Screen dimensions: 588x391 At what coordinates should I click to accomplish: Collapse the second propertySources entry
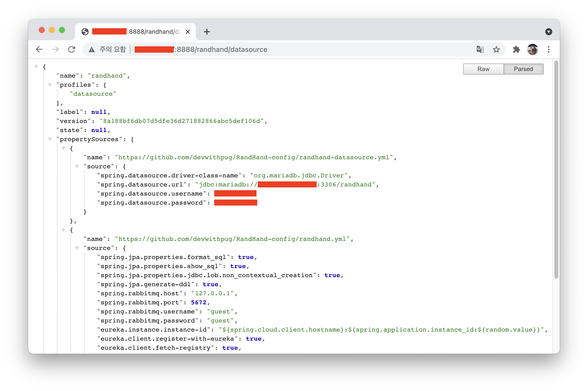pyautogui.click(x=64, y=230)
